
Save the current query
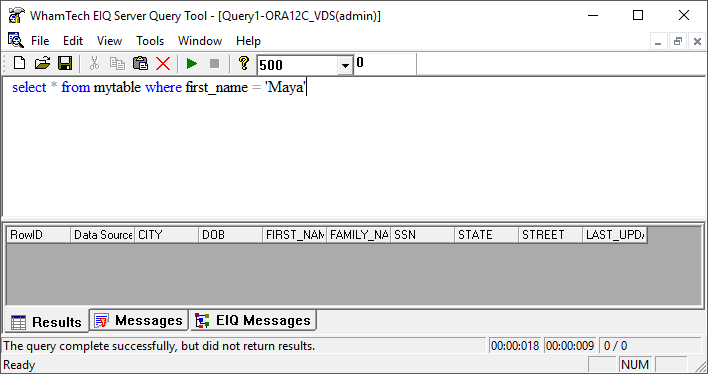coord(65,64)
